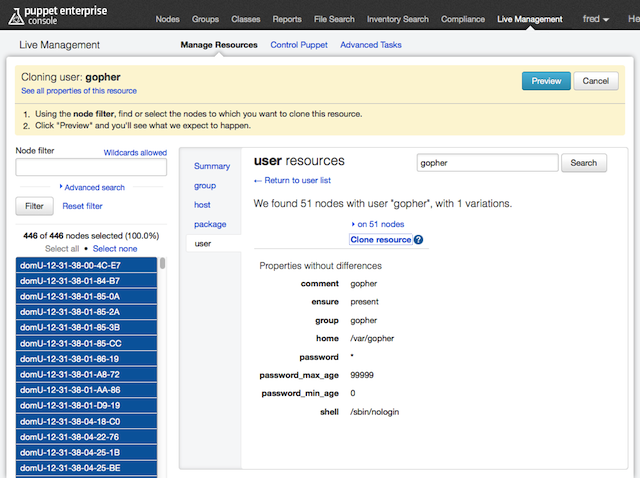Focus the Node filter text field
The width and height of the screenshot is (640, 478).
click(91, 168)
